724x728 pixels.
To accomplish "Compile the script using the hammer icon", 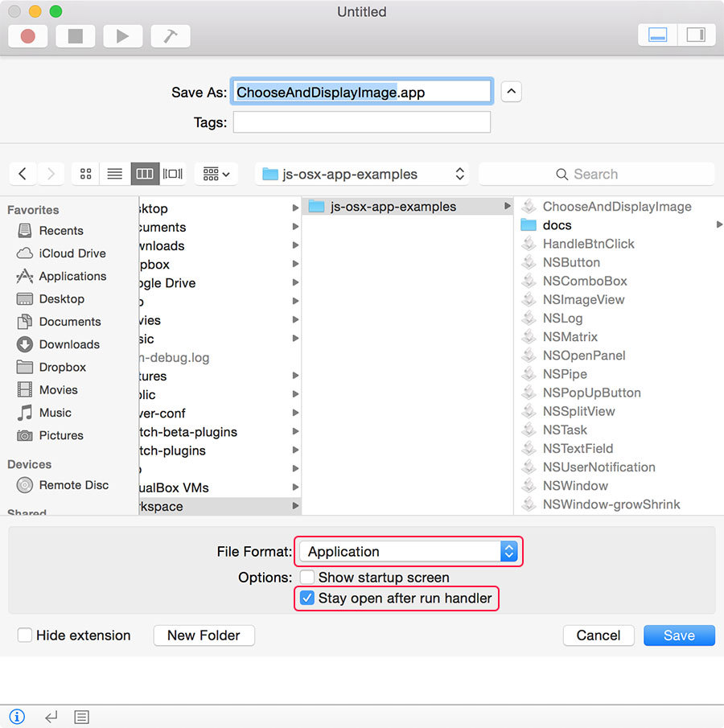I will click(170, 35).
